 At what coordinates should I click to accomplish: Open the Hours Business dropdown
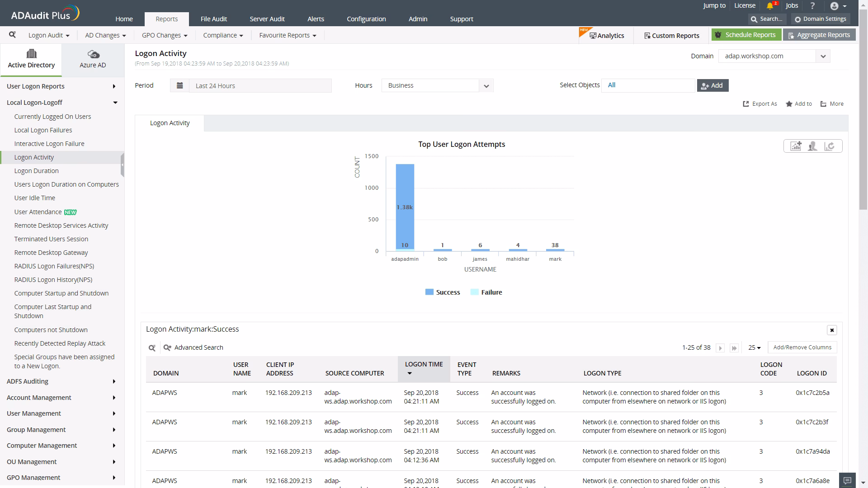pyautogui.click(x=486, y=86)
